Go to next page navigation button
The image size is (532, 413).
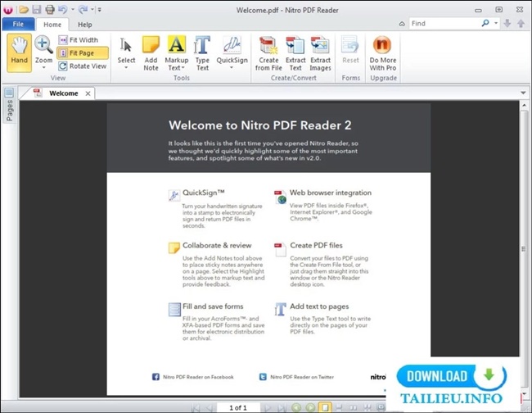268,407
